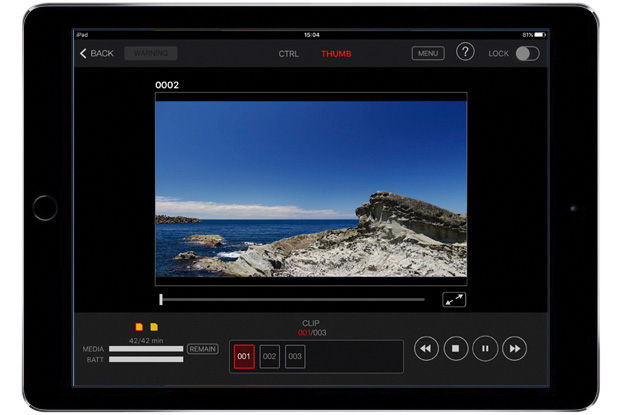
Task: Select clip thumbnail 002
Action: [270, 356]
